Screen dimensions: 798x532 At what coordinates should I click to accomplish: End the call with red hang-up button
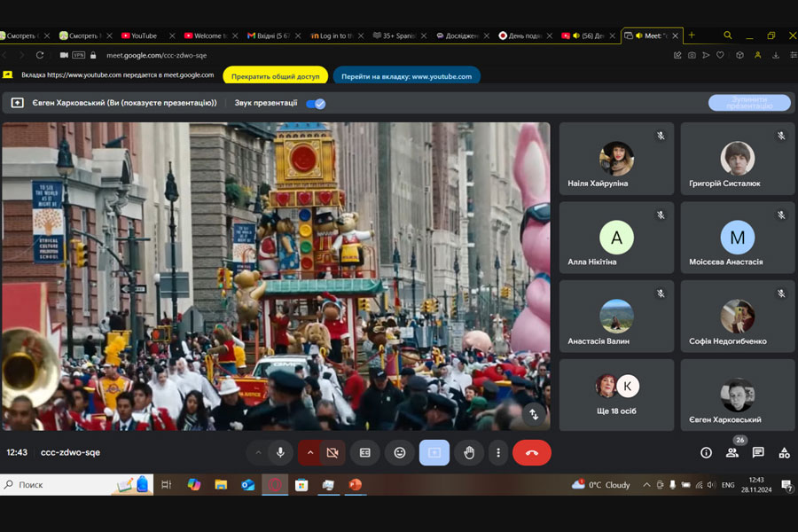click(532, 452)
